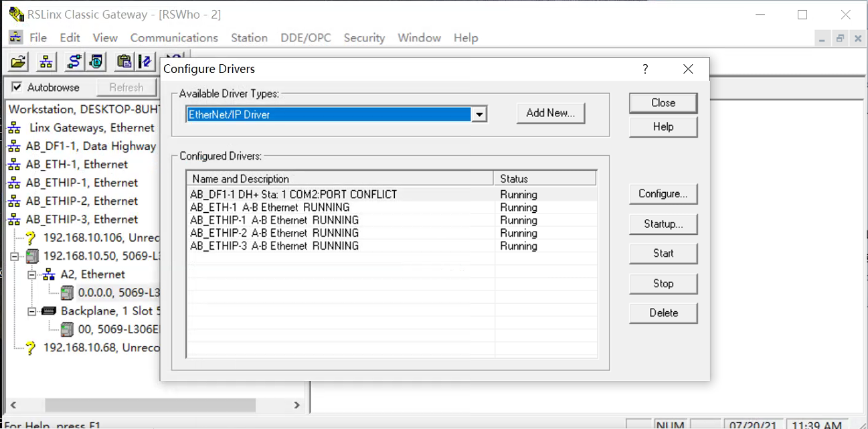Select the AB_ETHIP-1 A-B Ethernet driver row
The height and width of the screenshot is (429, 868).
pyautogui.click(x=392, y=220)
